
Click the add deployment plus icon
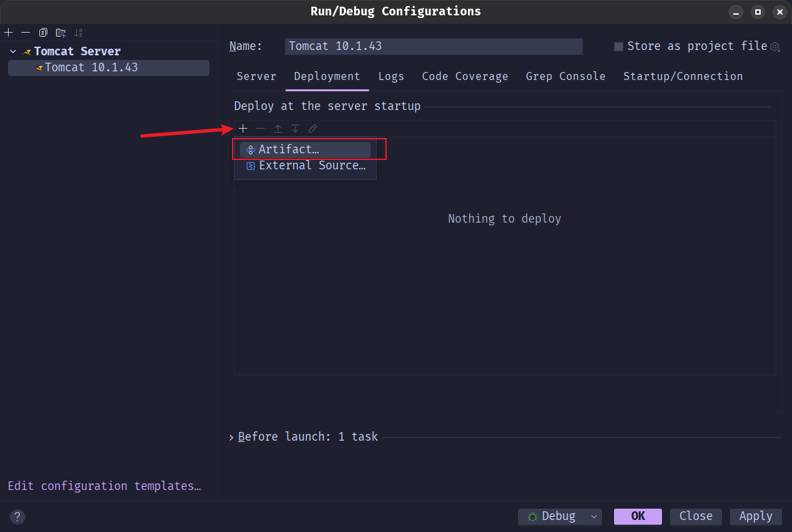click(x=243, y=129)
